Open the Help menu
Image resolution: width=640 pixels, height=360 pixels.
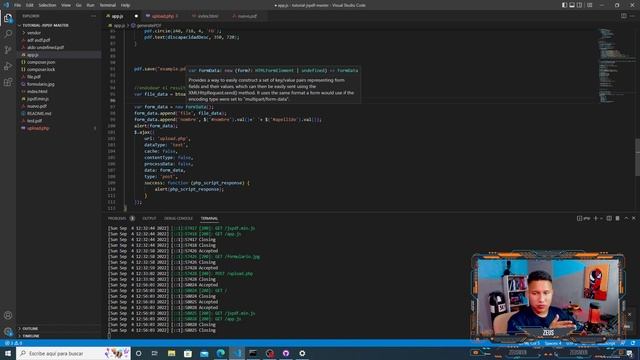point(125,5)
